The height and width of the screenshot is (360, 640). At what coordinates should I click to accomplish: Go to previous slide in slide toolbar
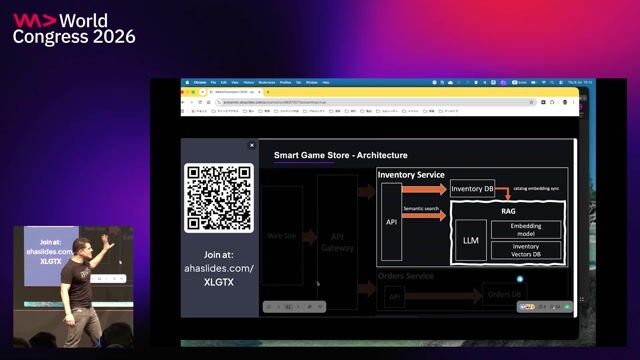coord(279,307)
